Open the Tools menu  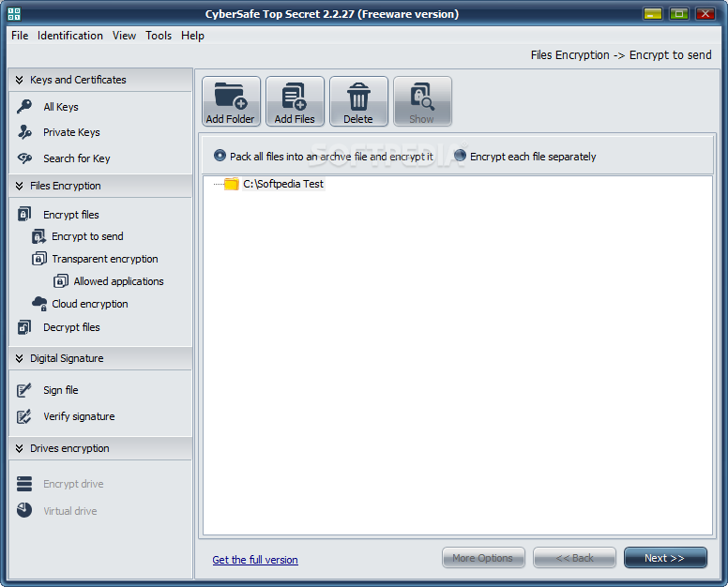(159, 36)
